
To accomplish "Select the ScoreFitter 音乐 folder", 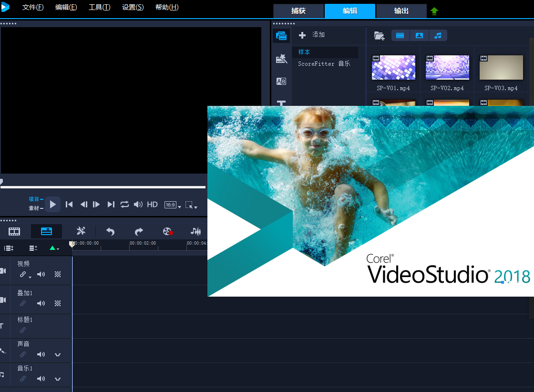I will 324,64.
